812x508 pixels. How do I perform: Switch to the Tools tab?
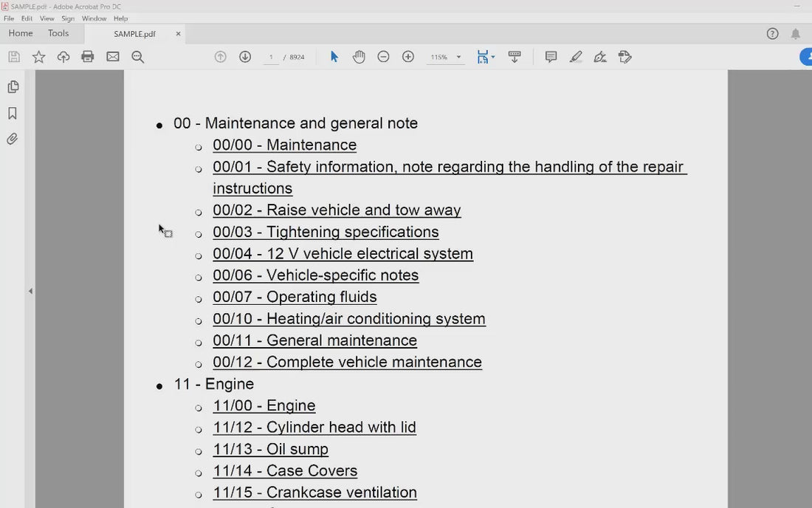point(58,33)
